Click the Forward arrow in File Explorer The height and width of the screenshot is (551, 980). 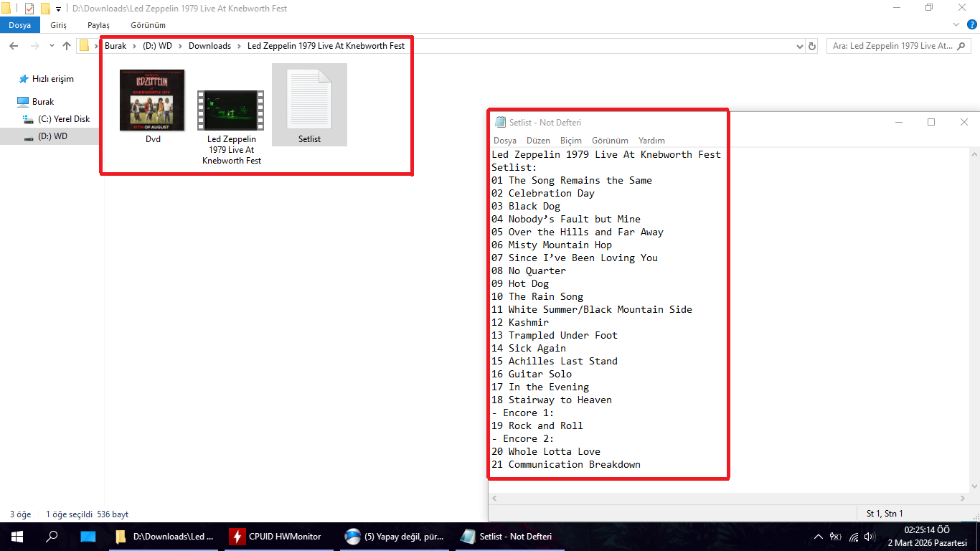[34, 46]
